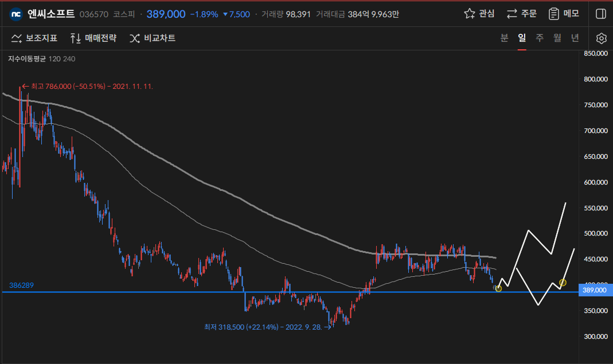
Task: Click the 386289 horizontal line label
Action: [x=21, y=285]
